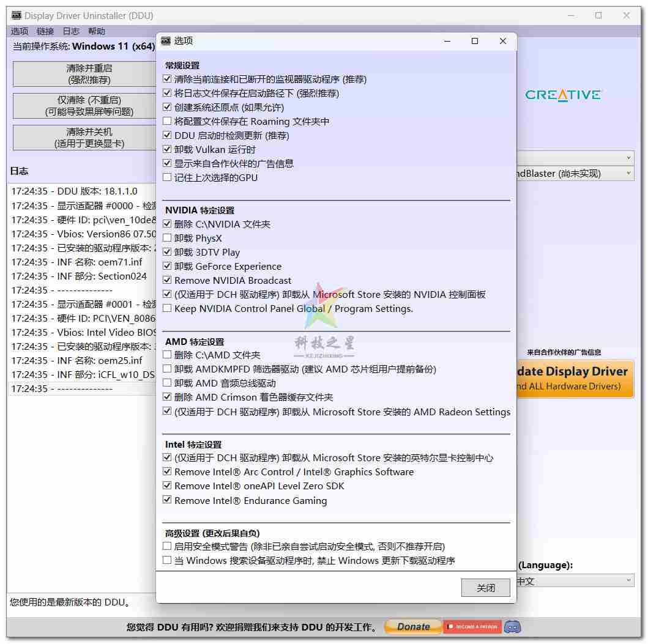Click the Creative logo advertisement
This screenshot has height=644, width=648.
[x=563, y=95]
